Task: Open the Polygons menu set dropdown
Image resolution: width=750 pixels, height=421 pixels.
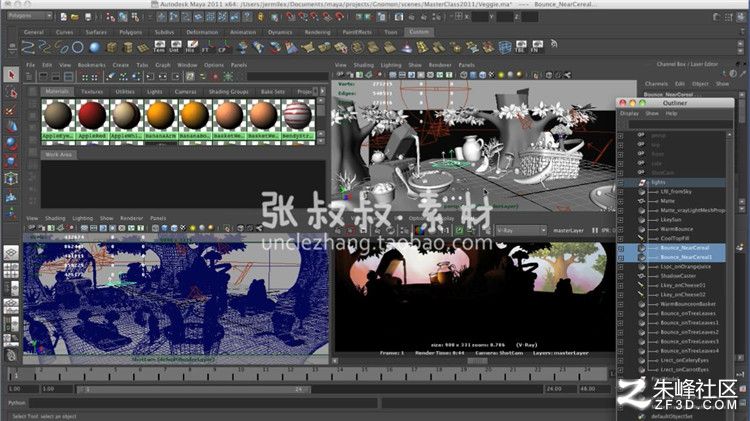Action: tap(29, 16)
